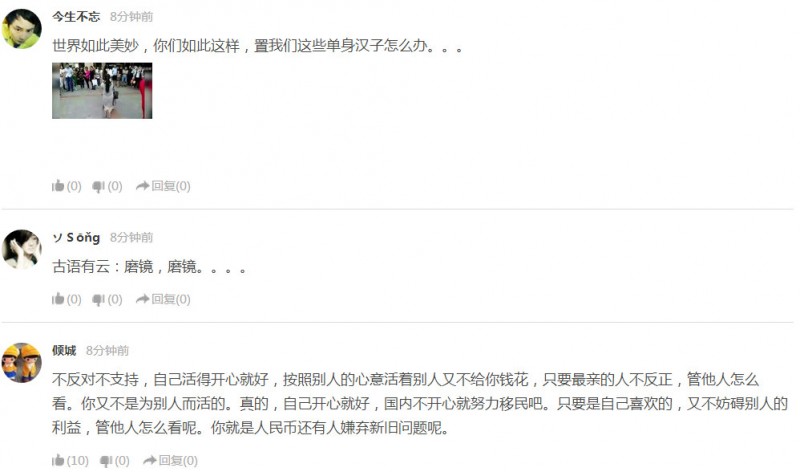Dislike the comment by 倾城
Screen dimensions: 800x472
114,461
